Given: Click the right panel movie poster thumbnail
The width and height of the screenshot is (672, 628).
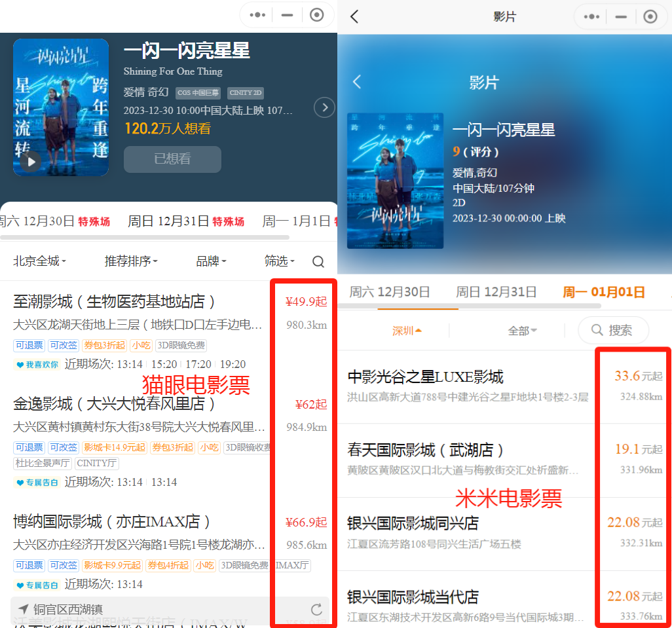Looking at the screenshot, I should 395,180.
